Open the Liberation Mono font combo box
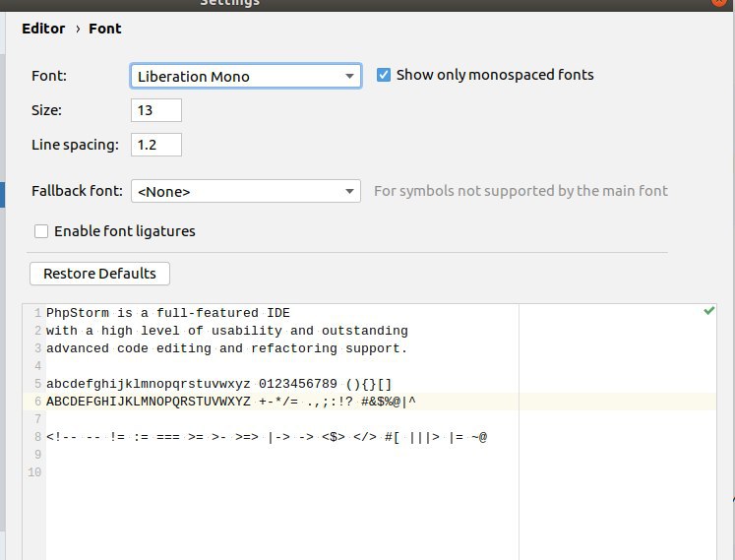The width and height of the screenshot is (735, 560). [x=246, y=76]
